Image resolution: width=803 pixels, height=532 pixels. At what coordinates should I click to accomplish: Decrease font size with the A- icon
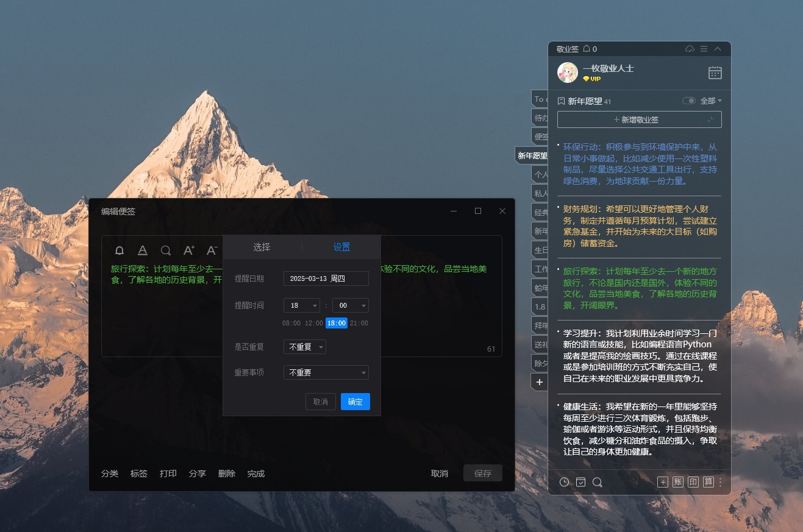212,250
